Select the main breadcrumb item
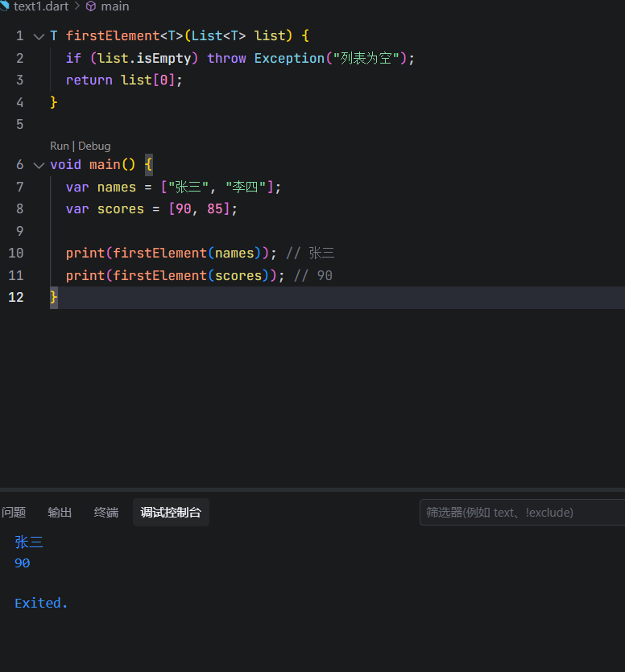Screen dimensions: 625x672 tap(115, 6)
